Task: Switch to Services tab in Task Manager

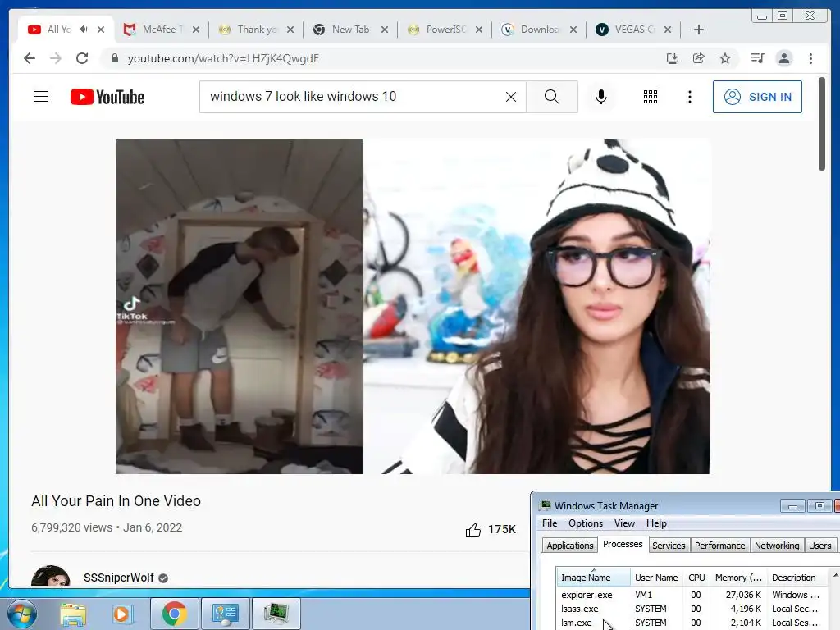Action: coord(669,546)
